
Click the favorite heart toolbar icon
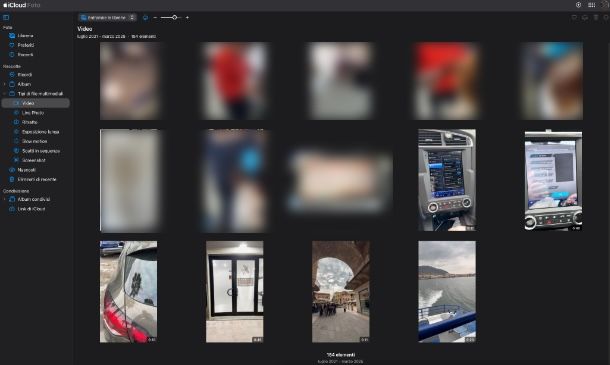coord(574,18)
